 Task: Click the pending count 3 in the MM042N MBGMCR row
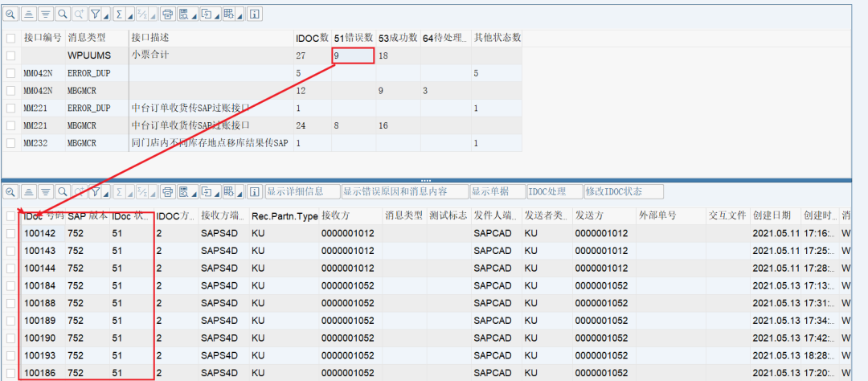click(445, 91)
